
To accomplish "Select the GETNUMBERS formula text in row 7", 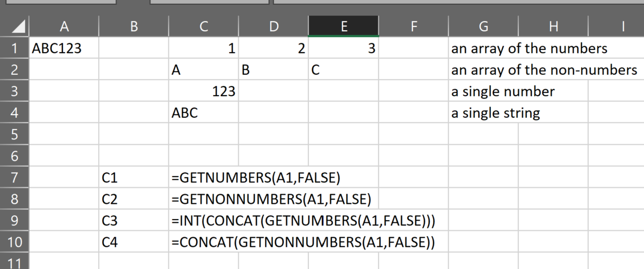I will click(x=256, y=178).
